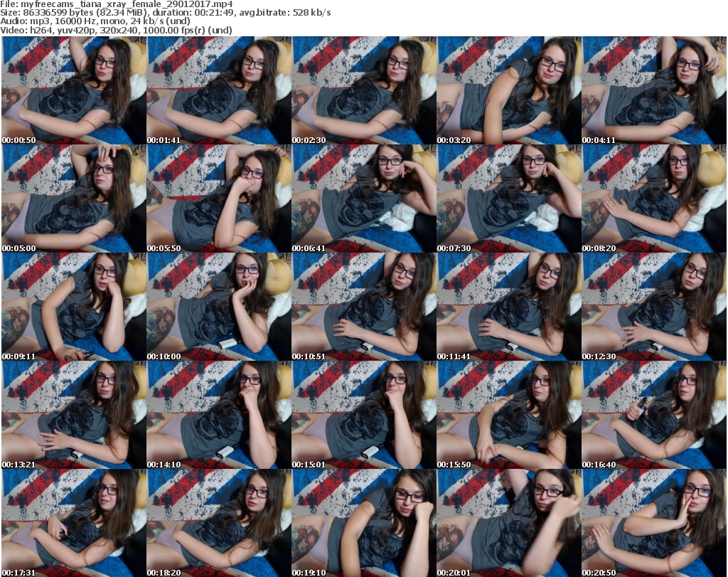Click the 'Size: 86336599 bytes' line
The width and height of the screenshot is (728, 577).
coord(166,13)
